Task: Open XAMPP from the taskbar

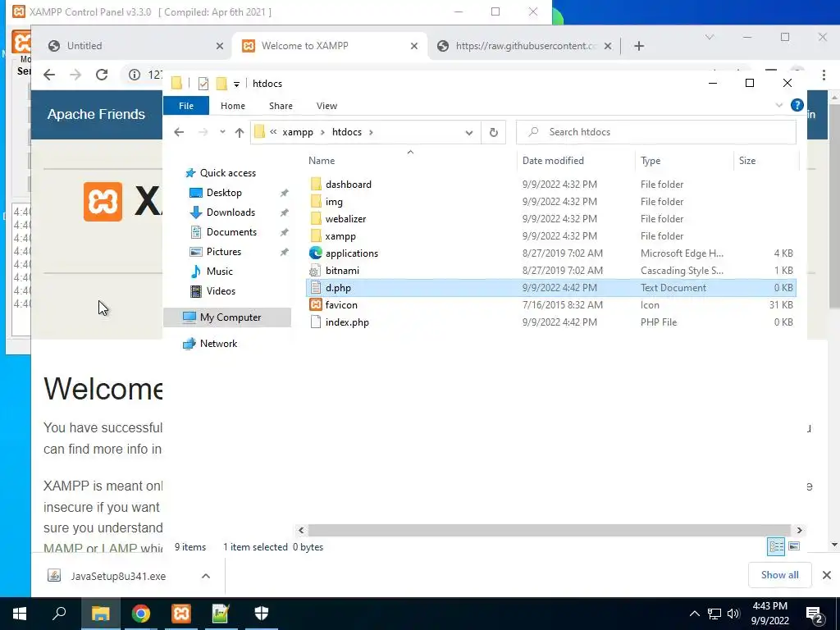Action: point(181,614)
